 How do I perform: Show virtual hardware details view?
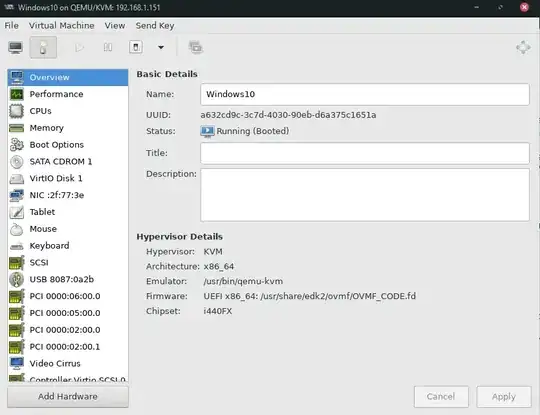pyautogui.click(x=43, y=47)
